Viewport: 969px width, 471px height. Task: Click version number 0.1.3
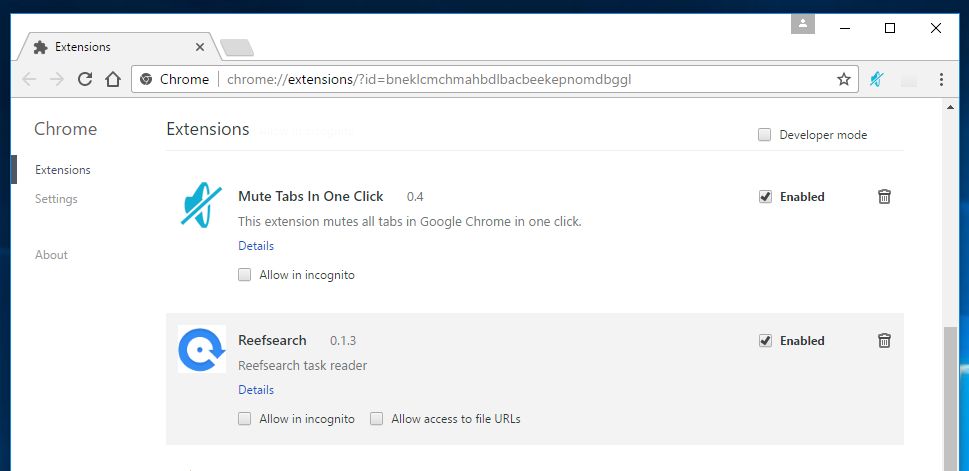343,341
